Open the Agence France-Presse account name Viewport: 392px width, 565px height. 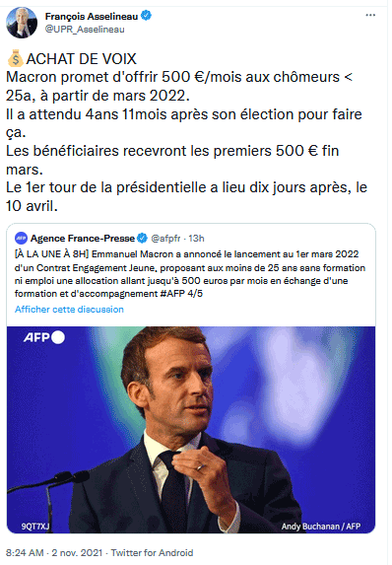83,239
